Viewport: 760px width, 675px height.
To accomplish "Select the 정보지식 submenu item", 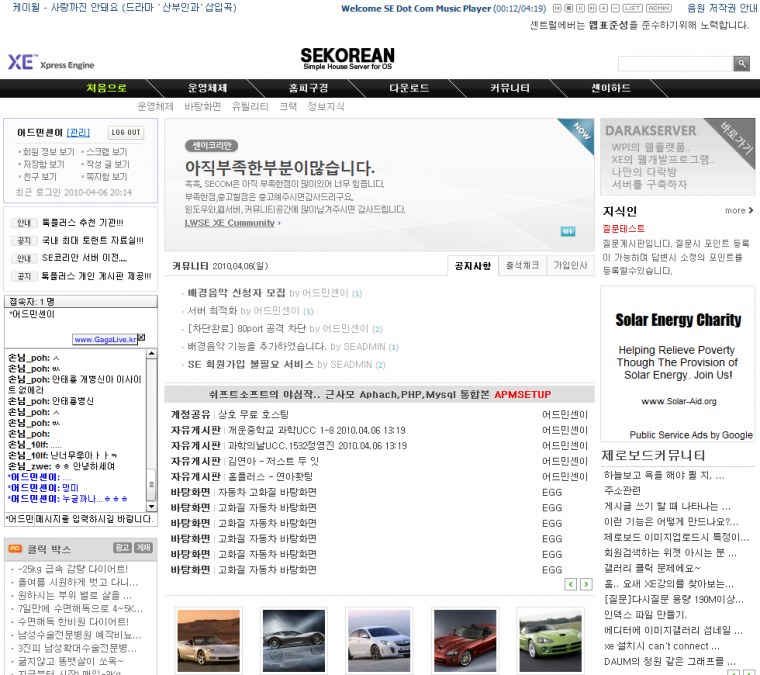I will point(326,107).
